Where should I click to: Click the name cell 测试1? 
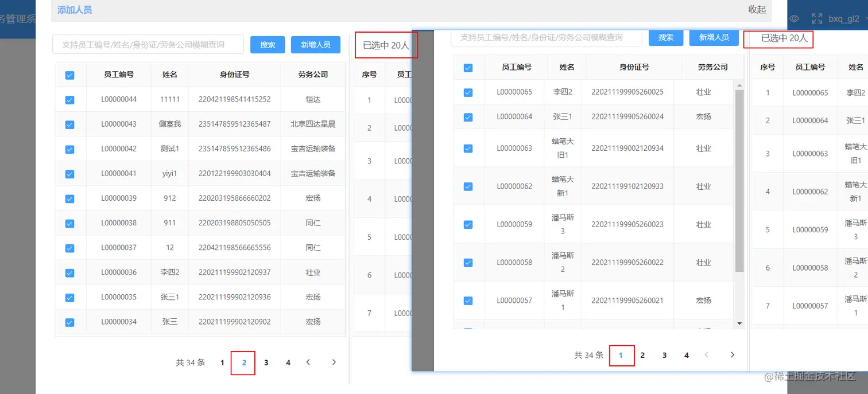click(x=170, y=149)
